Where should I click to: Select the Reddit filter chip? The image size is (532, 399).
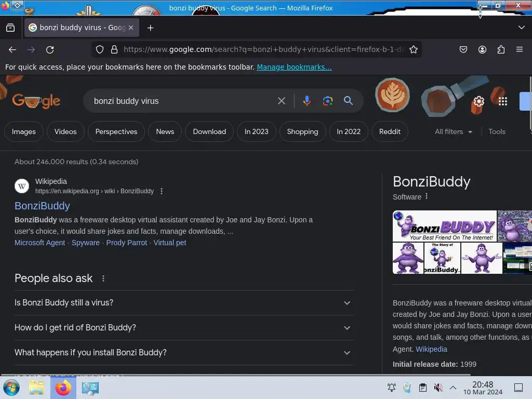pyautogui.click(x=390, y=131)
